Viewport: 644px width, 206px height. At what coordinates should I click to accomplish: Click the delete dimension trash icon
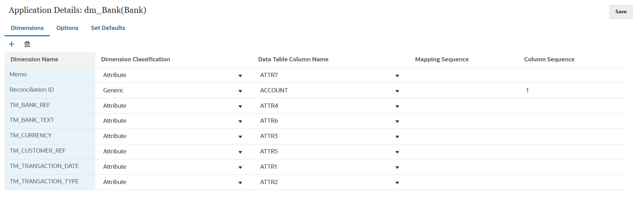tap(27, 44)
